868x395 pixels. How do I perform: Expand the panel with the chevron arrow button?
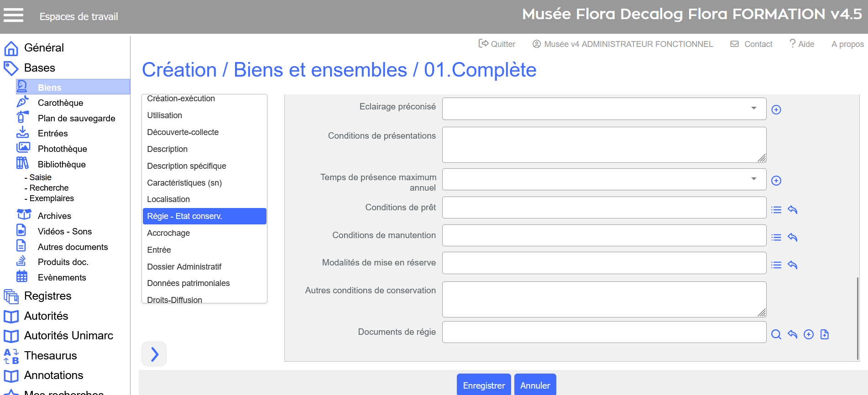(x=154, y=354)
